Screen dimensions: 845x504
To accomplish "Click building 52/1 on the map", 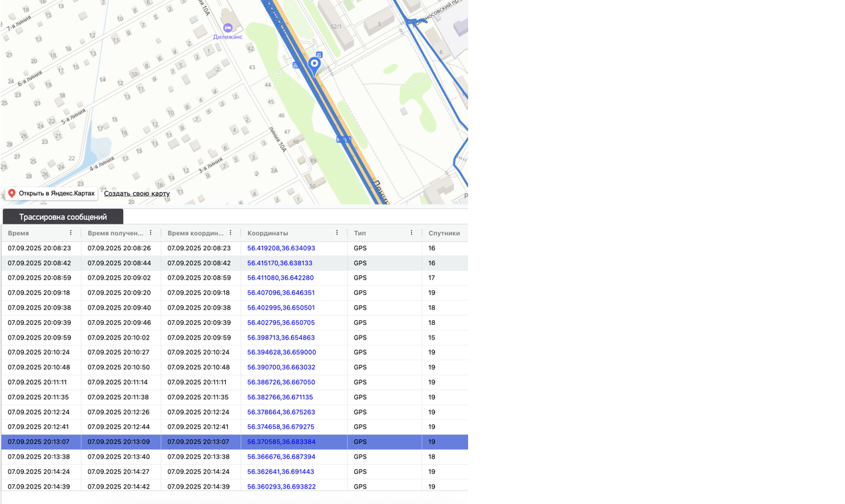I will pyautogui.click(x=336, y=27).
